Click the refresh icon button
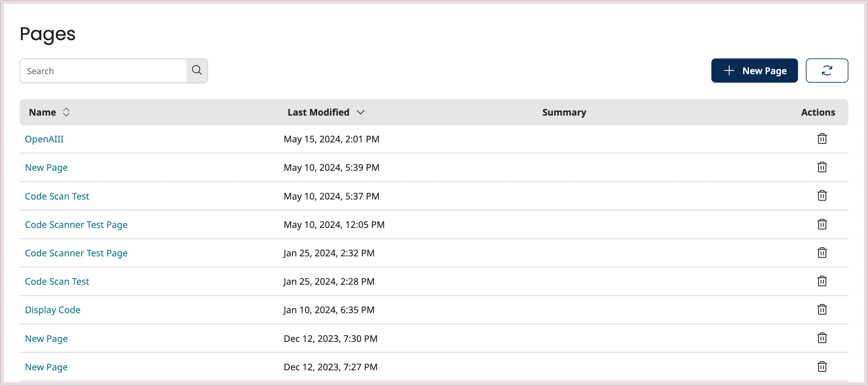Viewport: 868px width, 386px height. pyautogui.click(x=827, y=70)
